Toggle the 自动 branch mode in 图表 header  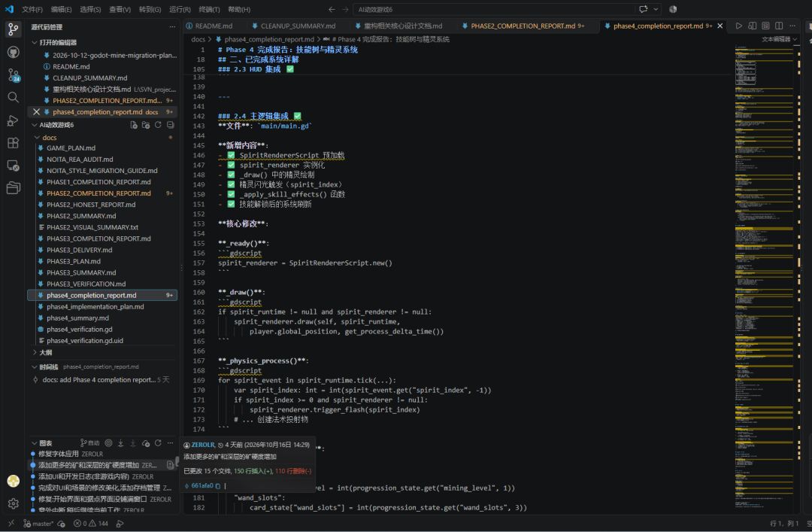[x=89, y=443]
